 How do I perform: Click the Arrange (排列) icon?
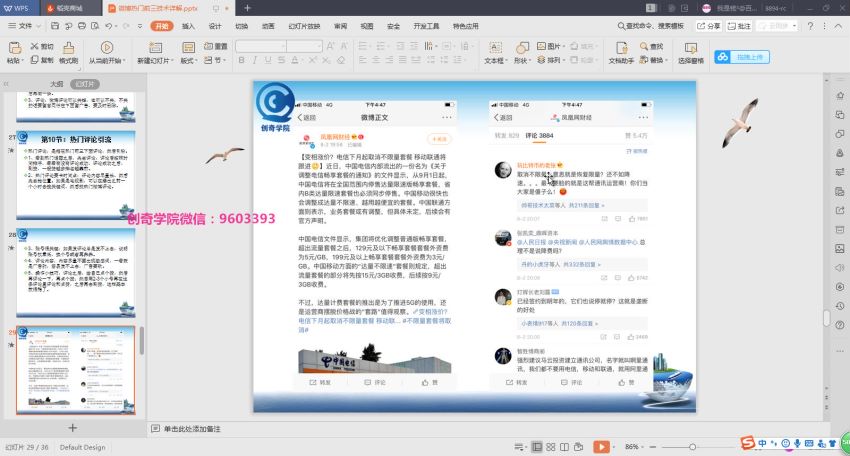(x=541, y=60)
